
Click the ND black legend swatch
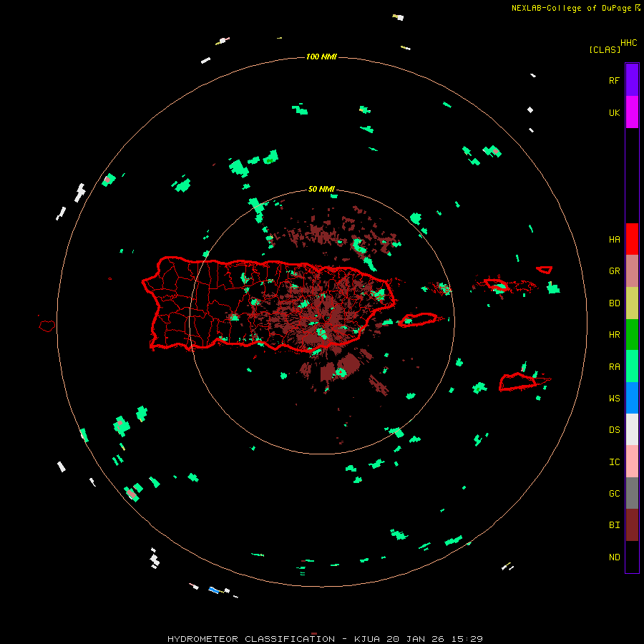[632, 557]
